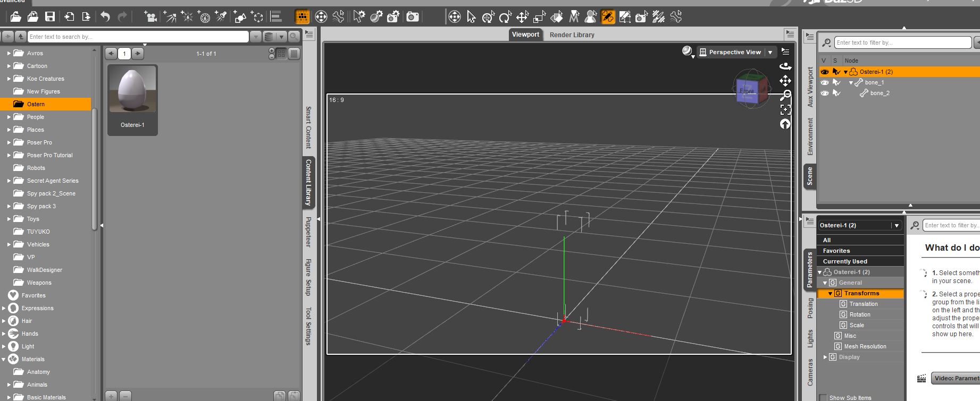
Task: Click the Render camera icon
Action: [413, 17]
